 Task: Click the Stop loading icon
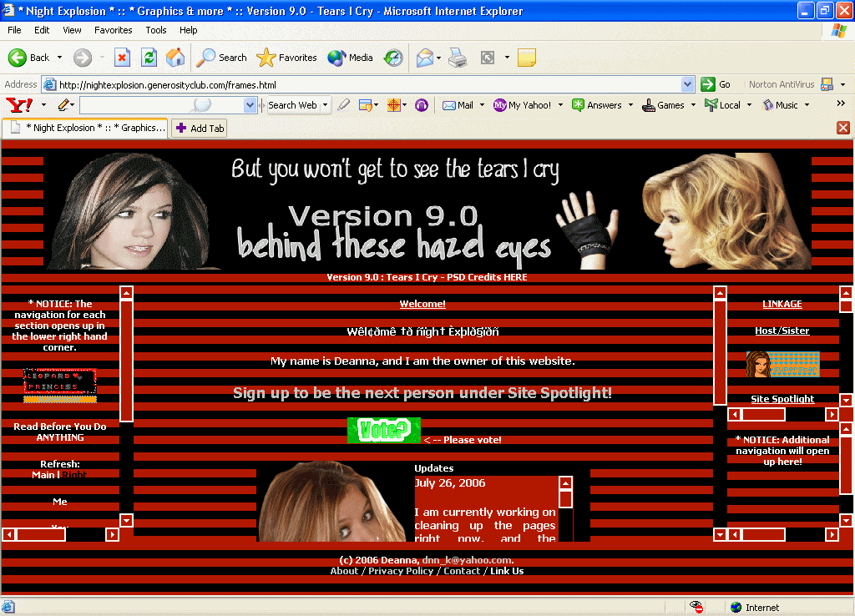tap(122, 58)
